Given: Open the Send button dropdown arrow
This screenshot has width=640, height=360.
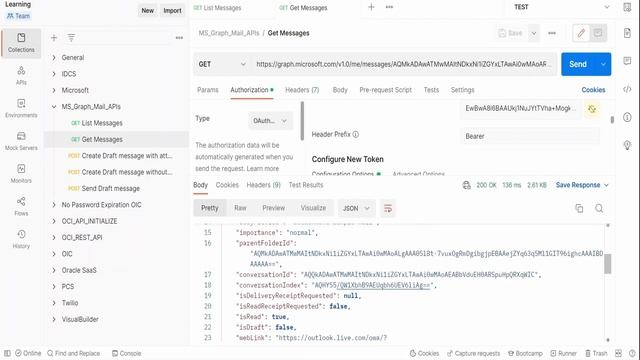Looking at the screenshot, I should (603, 64).
